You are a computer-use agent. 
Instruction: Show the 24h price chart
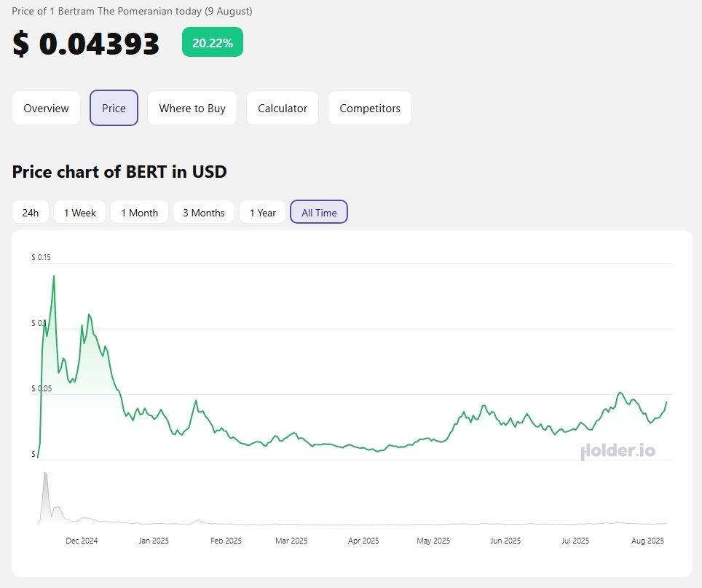pos(31,212)
